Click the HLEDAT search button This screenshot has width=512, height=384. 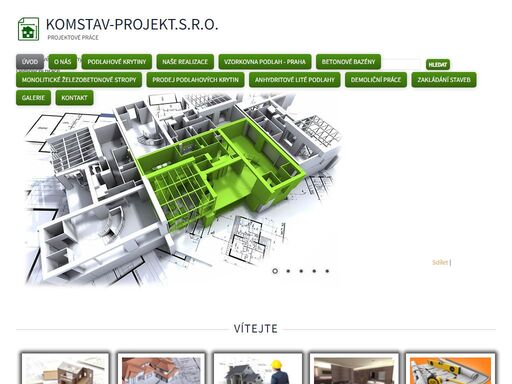[438, 65]
